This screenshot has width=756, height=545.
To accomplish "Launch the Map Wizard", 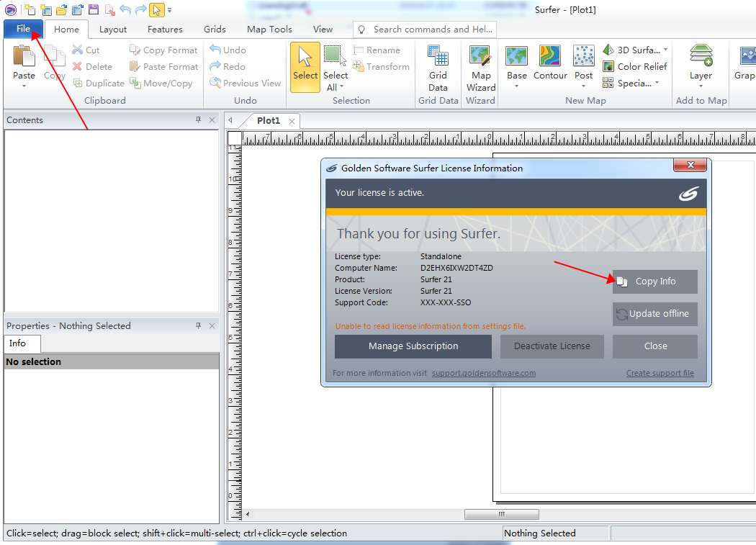I will (480, 68).
